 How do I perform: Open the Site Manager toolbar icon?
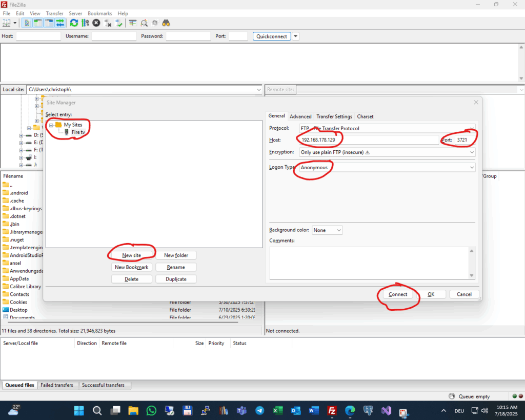(x=6, y=23)
